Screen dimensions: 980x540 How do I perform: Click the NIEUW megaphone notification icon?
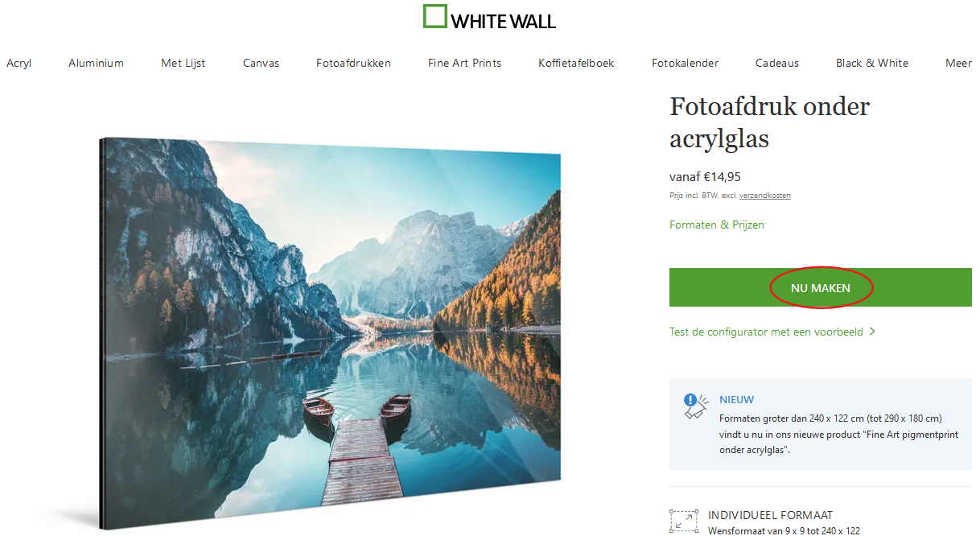click(695, 406)
